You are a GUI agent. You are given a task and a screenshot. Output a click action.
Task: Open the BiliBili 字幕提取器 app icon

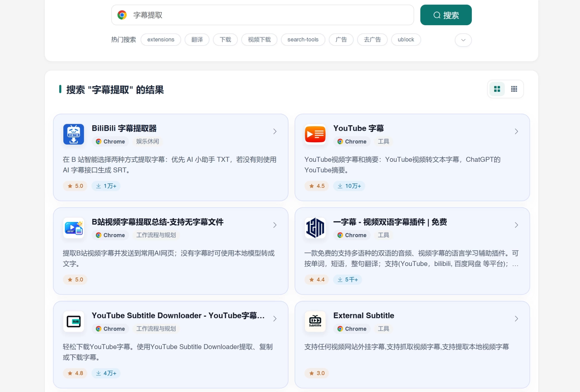pyautogui.click(x=74, y=134)
